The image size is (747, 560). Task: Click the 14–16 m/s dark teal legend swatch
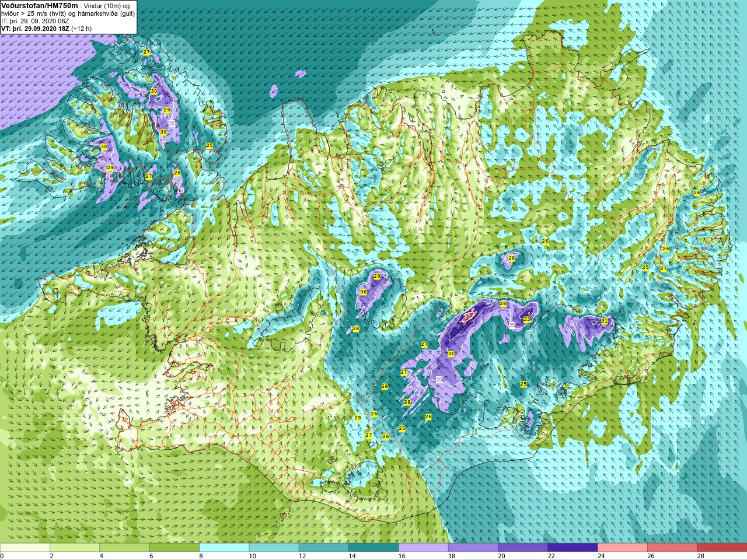pos(373,548)
